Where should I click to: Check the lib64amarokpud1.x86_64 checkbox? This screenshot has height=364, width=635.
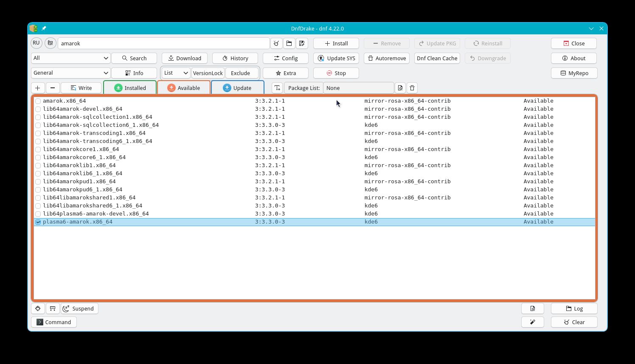tap(38, 182)
